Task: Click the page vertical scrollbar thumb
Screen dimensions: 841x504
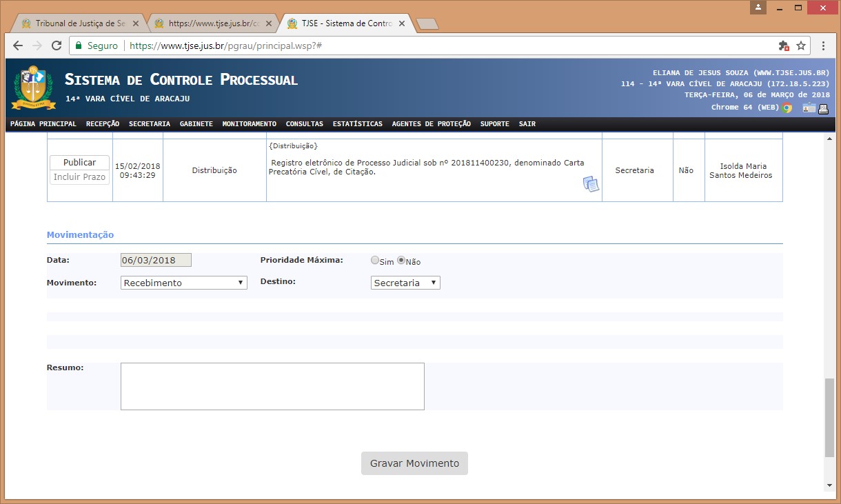Action: (x=829, y=417)
